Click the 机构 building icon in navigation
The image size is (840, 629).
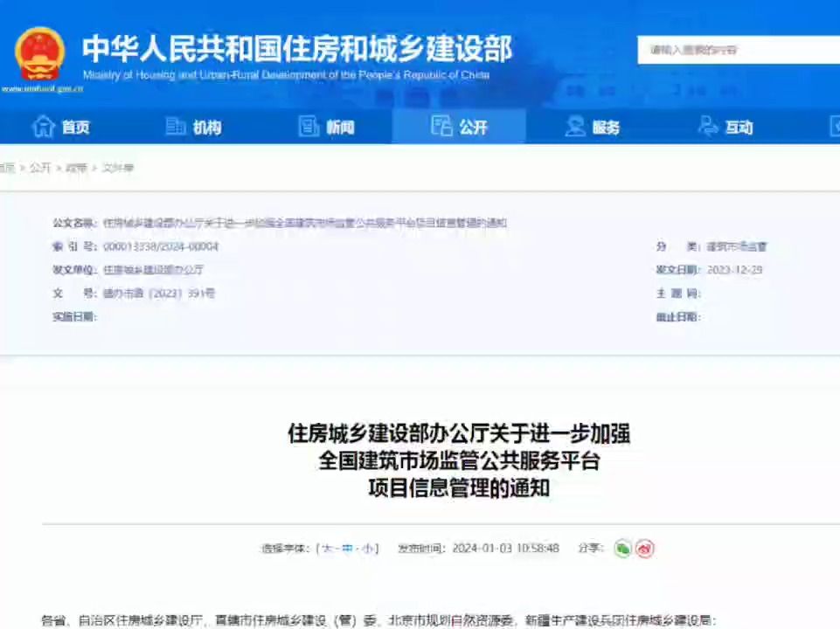(174, 127)
